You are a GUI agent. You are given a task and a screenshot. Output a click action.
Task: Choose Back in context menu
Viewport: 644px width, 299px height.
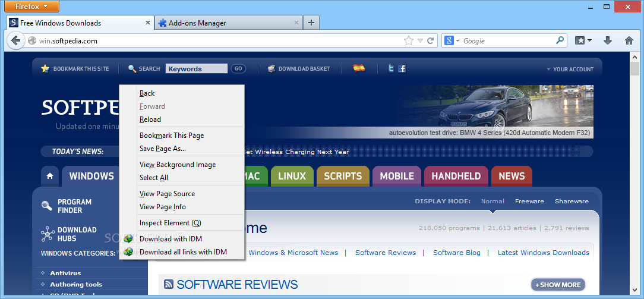182,93
